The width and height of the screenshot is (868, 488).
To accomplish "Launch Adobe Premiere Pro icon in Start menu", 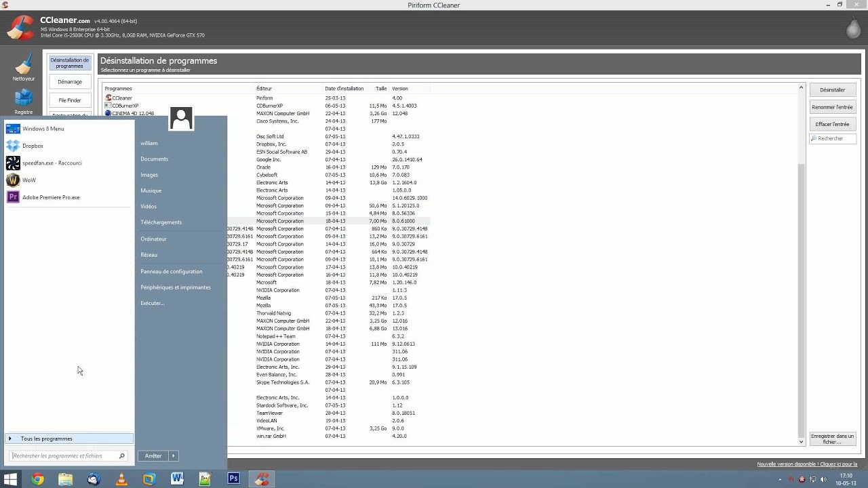I will coord(13,197).
